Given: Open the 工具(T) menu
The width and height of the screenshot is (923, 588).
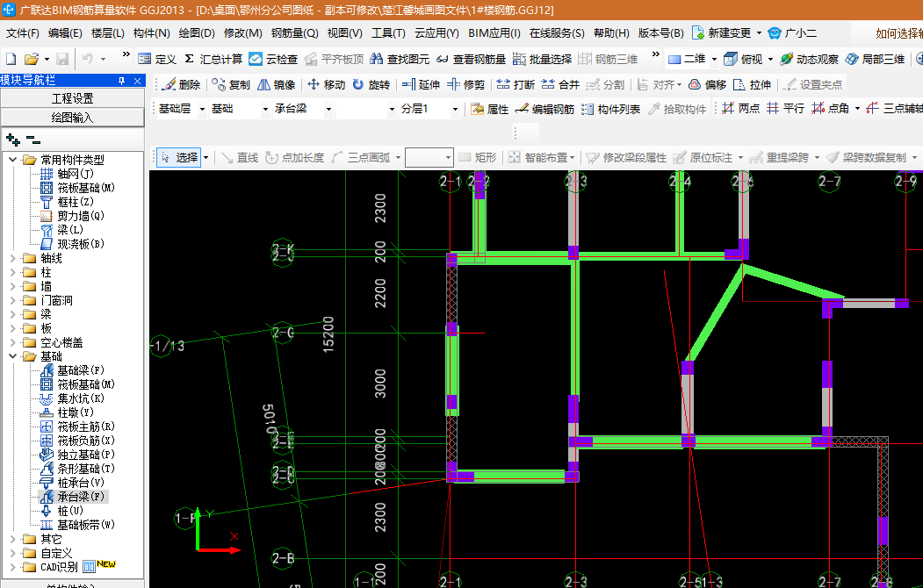Looking at the screenshot, I should click(388, 33).
